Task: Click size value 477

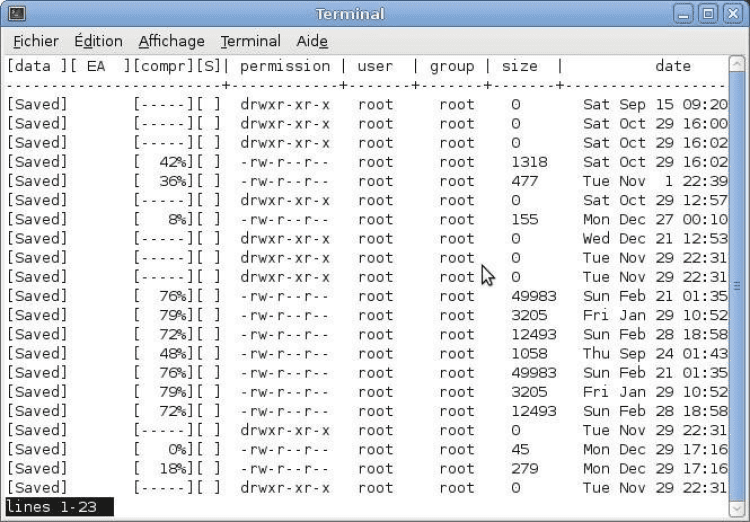Action: coord(525,181)
